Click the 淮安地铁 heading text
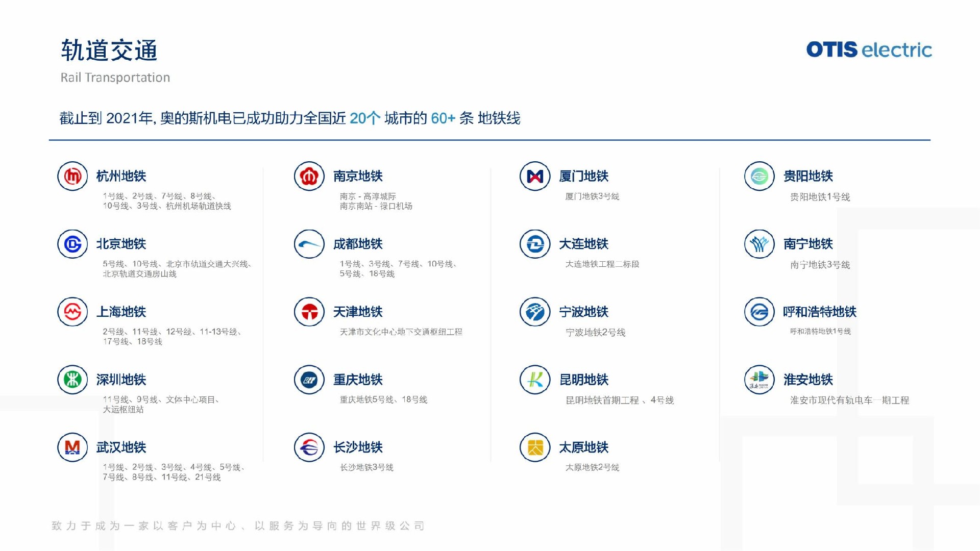The height and width of the screenshot is (551, 980). coord(808,380)
